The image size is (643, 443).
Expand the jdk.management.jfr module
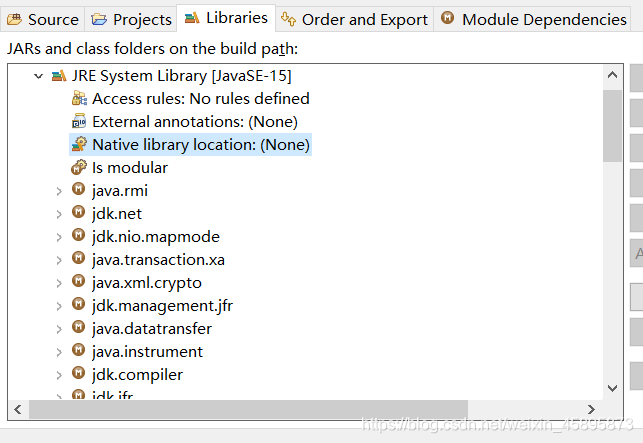[x=59, y=306]
